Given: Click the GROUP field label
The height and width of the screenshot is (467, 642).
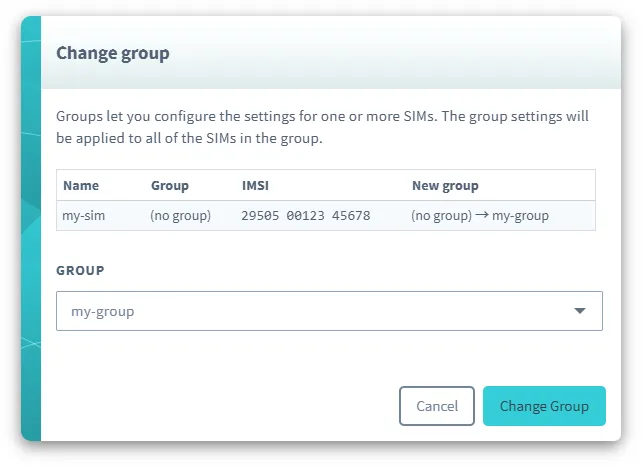Looking at the screenshot, I should point(80,271).
